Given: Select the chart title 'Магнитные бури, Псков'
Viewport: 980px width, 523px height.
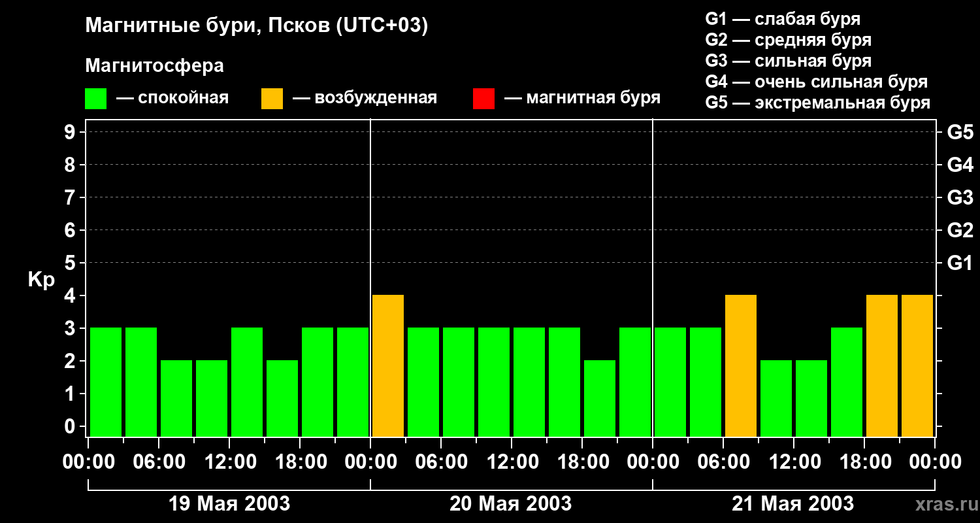Looking at the screenshot, I should [x=256, y=26].
